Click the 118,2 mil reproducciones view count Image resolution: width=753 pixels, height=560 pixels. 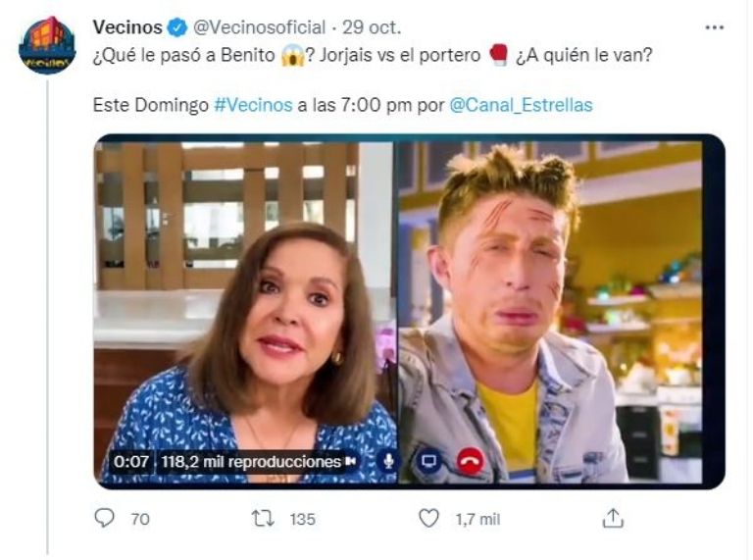point(249,460)
